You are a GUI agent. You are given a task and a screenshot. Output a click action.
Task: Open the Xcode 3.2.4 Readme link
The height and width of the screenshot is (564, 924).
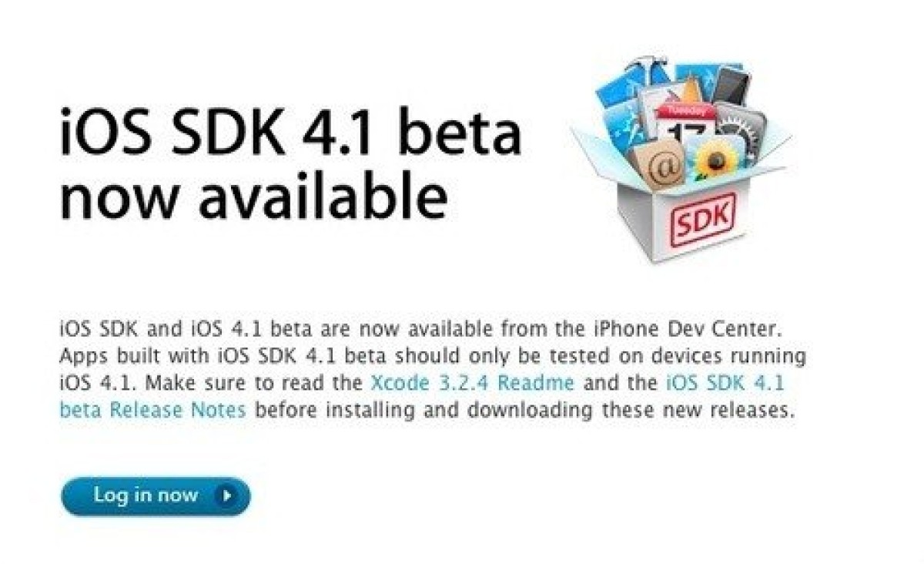point(473,383)
